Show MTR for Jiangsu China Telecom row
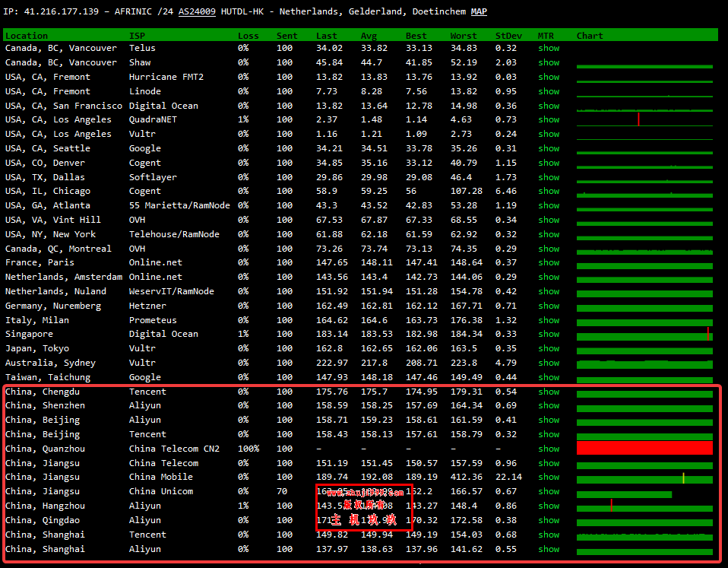Viewport: 728px width, 568px height. pos(549,463)
